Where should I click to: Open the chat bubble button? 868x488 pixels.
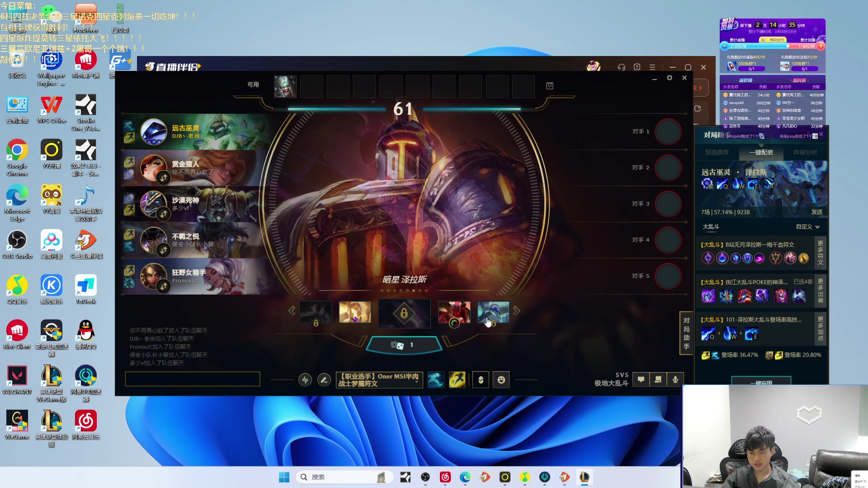coord(641,380)
